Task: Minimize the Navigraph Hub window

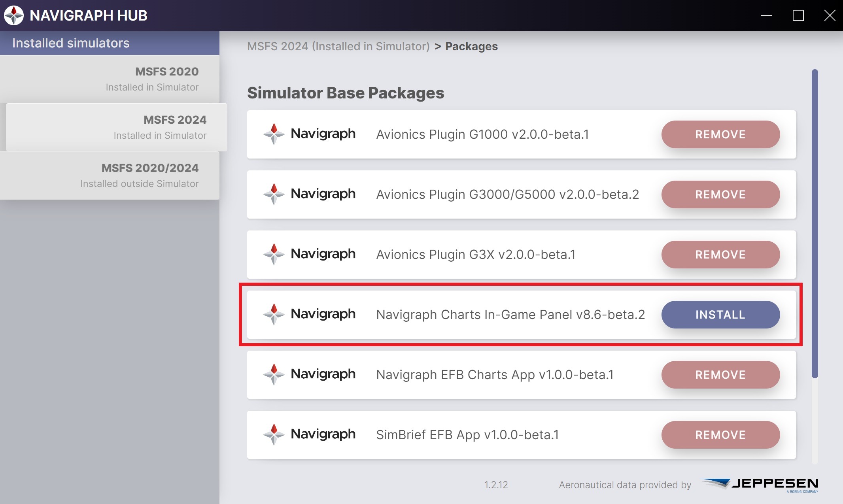Action: click(x=767, y=15)
